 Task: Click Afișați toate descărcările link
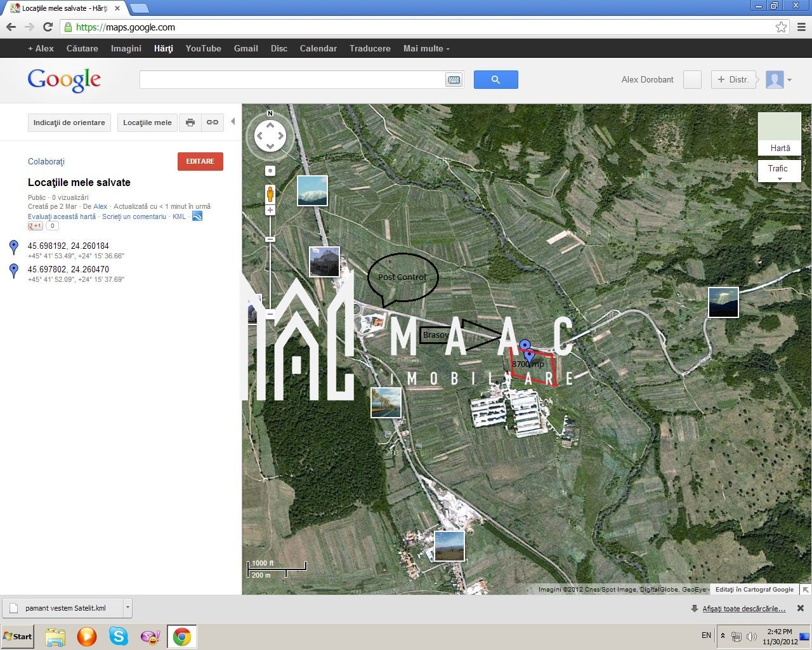[743, 609]
